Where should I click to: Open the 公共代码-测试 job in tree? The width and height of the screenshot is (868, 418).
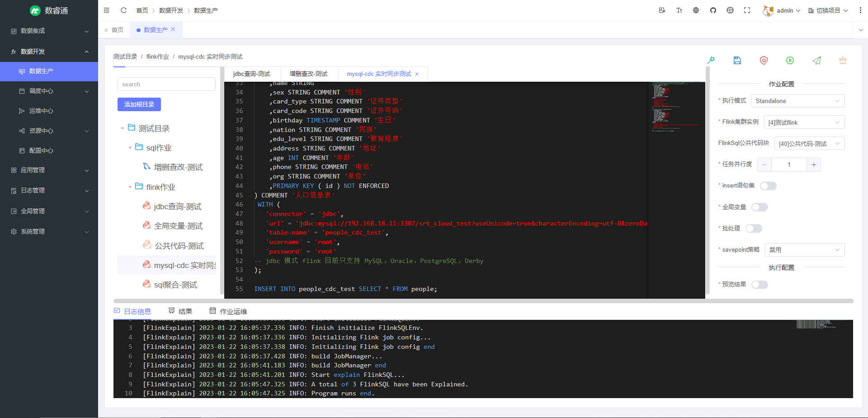(179, 246)
